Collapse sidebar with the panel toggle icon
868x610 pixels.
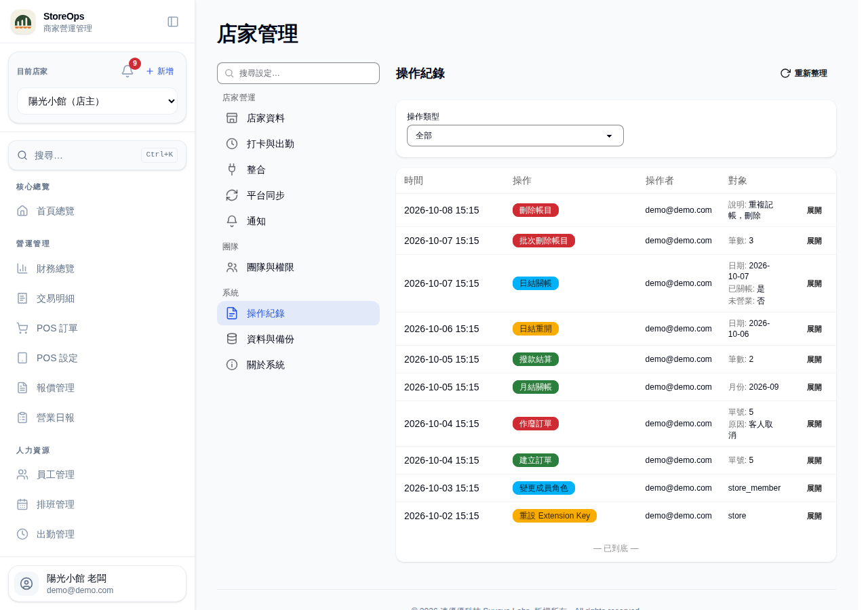point(173,22)
